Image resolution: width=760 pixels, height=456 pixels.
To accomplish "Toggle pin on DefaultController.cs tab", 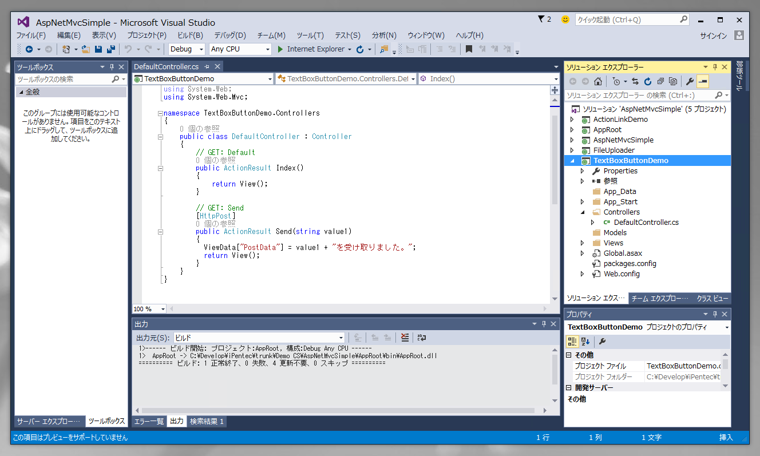I will click(x=207, y=66).
